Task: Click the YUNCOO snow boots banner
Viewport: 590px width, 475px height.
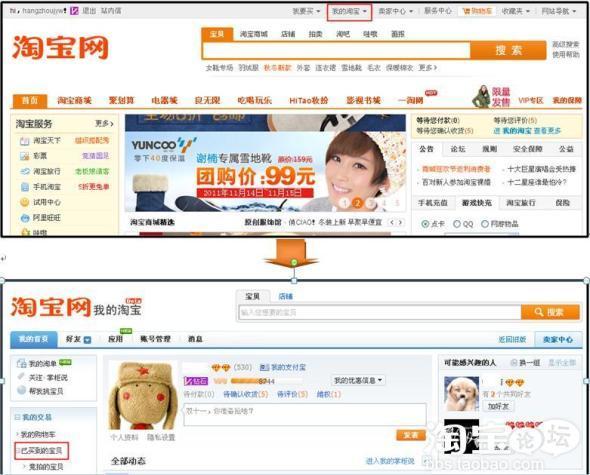Action: (265, 171)
